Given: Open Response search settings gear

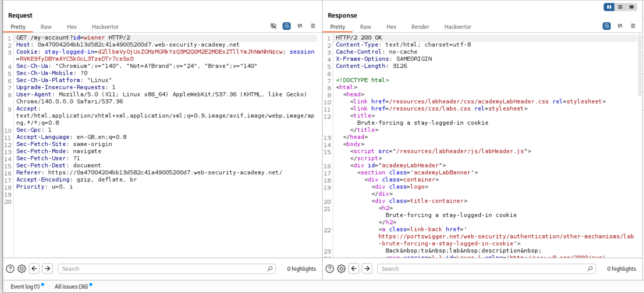Looking at the screenshot, I should coord(341,269).
